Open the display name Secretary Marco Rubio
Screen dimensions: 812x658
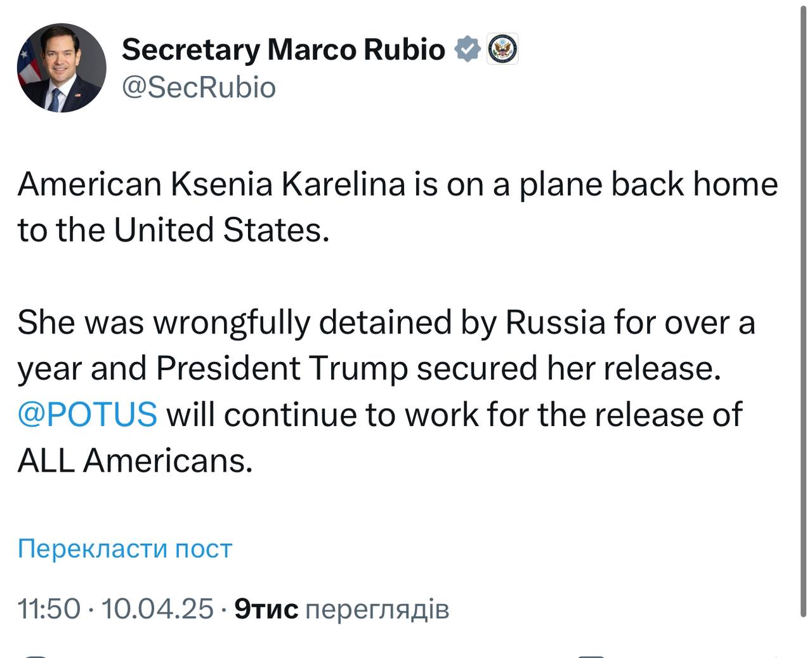pyautogui.click(x=283, y=49)
